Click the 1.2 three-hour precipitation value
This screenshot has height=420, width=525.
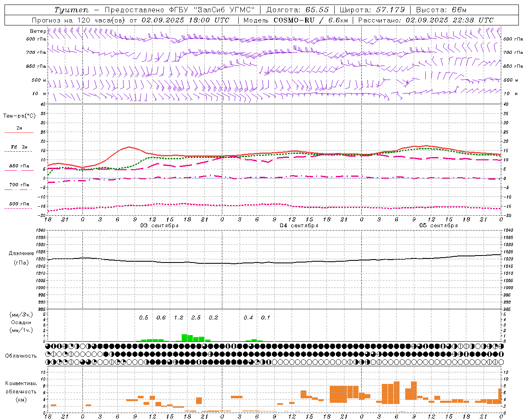[x=178, y=317]
